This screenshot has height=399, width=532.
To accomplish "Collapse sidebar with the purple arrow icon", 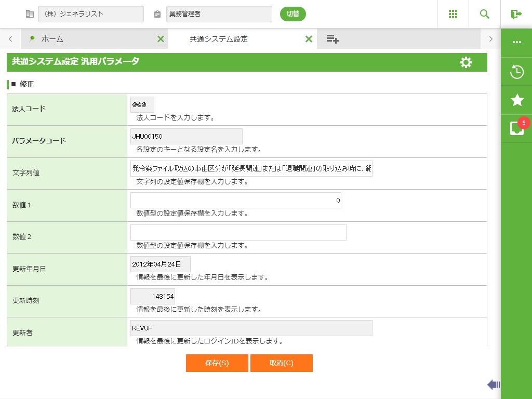I will (x=493, y=384).
